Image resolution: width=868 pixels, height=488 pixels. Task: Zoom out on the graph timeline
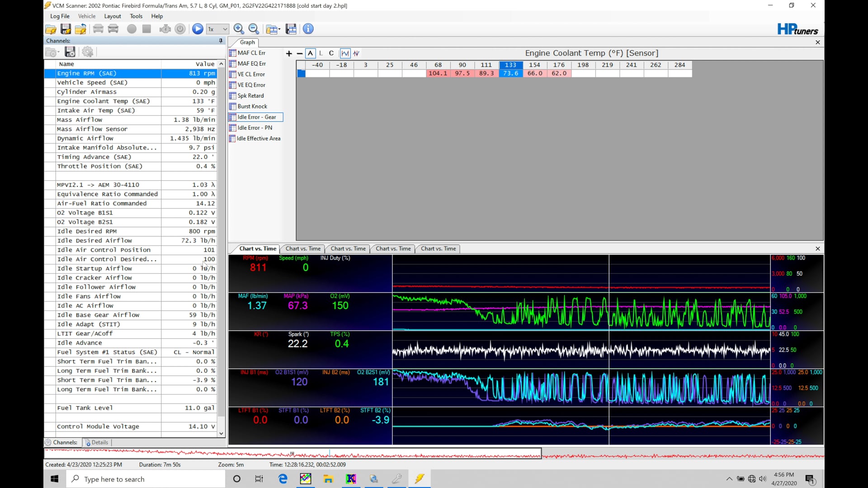pos(254,28)
